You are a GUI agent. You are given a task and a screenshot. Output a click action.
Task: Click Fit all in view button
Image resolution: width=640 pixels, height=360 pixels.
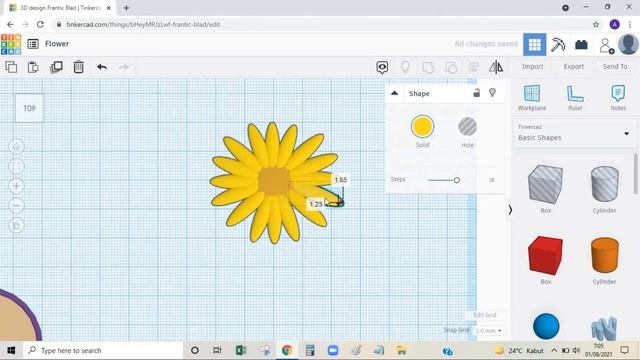coord(16,166)
